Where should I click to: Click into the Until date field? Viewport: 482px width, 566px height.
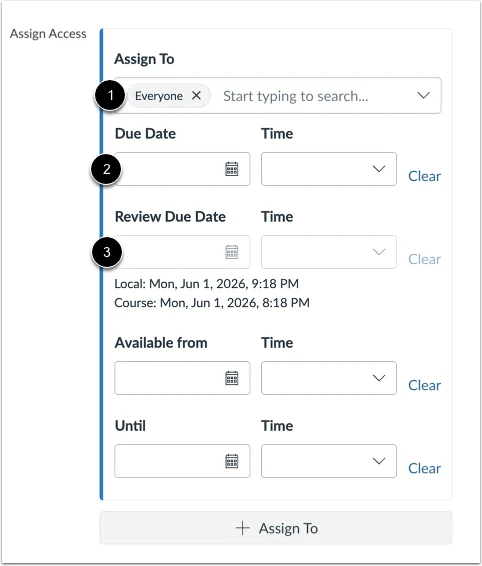pyautogui.click(x=182, y=461)
